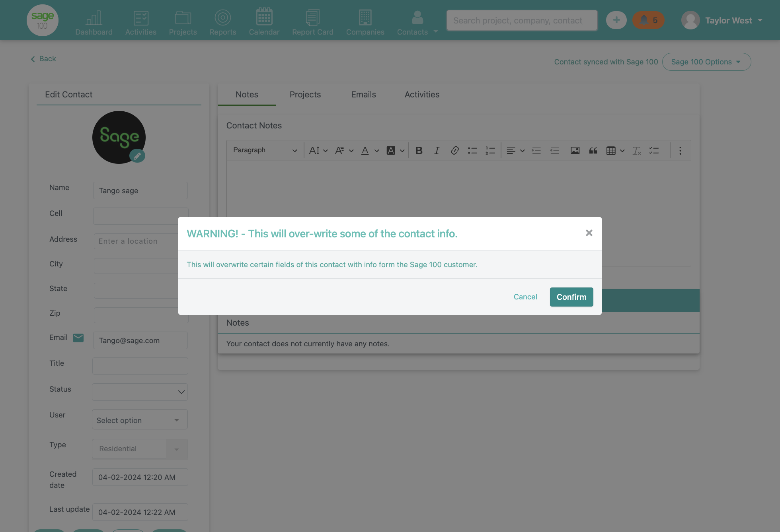Click the remove formatting icon
This screenshot has width=780, height=532.
[x=637, y=150]
